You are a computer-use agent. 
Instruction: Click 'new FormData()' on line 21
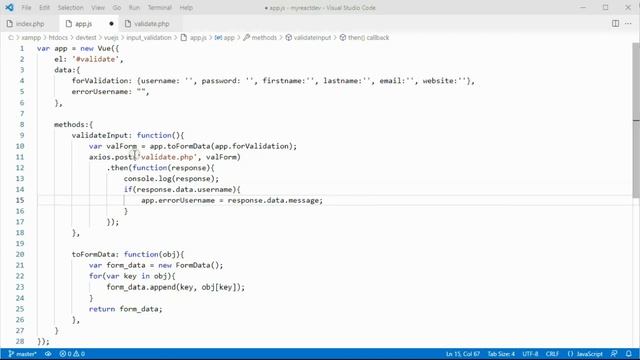click(189, 265)
